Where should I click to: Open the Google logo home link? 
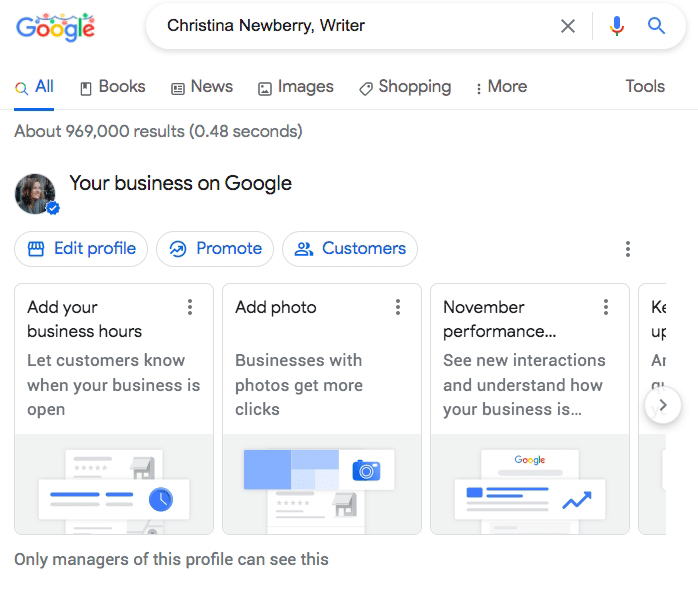click(x=55, y=27)
